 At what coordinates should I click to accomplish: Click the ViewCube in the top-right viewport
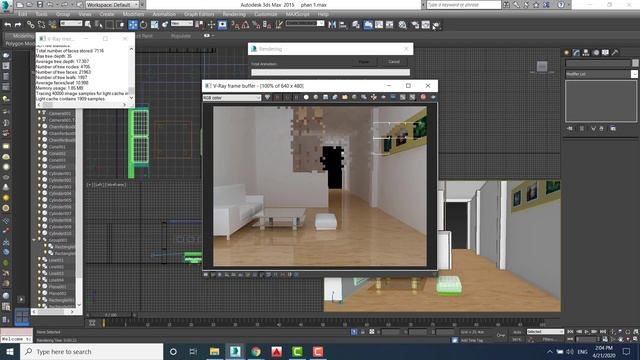pos(542,67)
